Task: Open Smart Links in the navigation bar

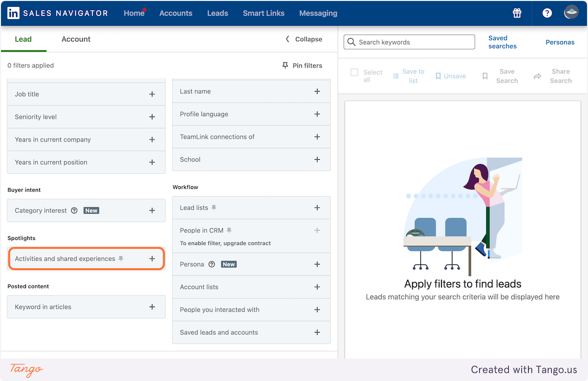Action: coord(264,13)
